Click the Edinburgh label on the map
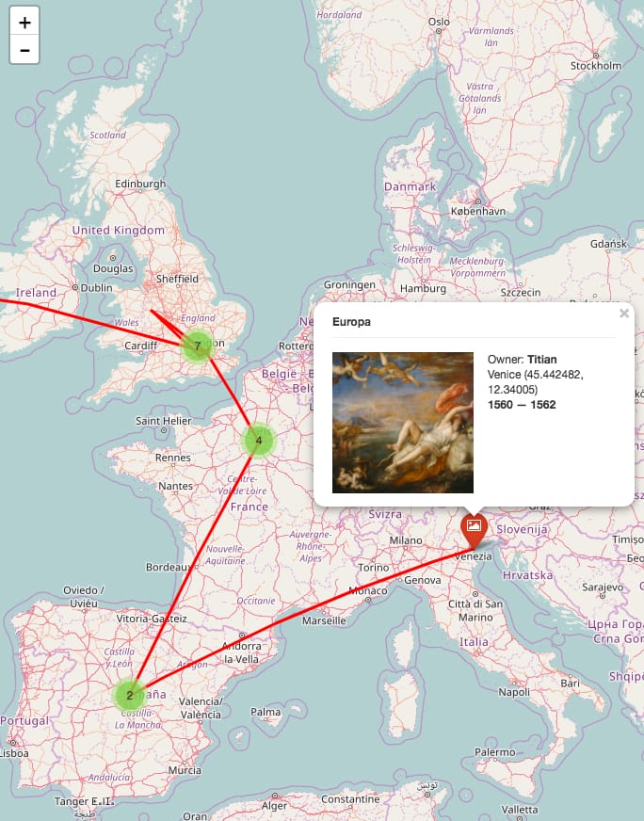644x821 pixels. 140,184
